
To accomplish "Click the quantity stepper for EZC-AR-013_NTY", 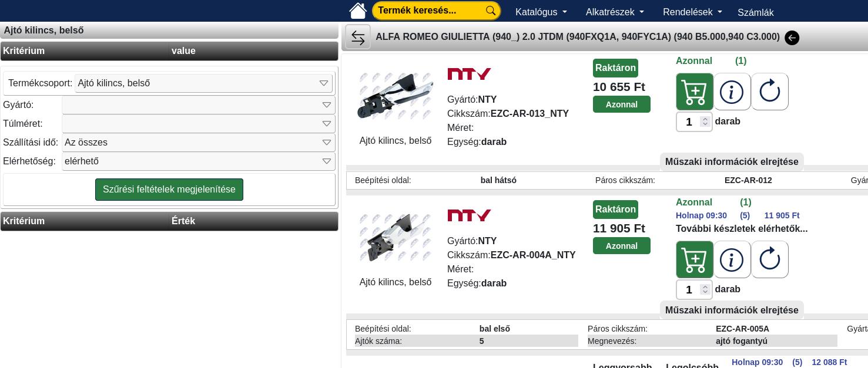I will point(705,122).
